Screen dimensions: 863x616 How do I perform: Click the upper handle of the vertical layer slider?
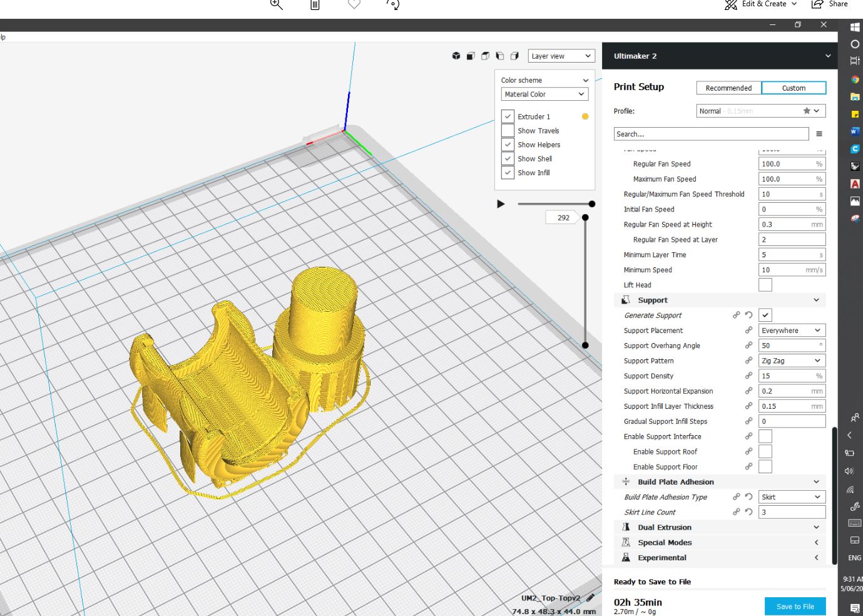point(585,217)
